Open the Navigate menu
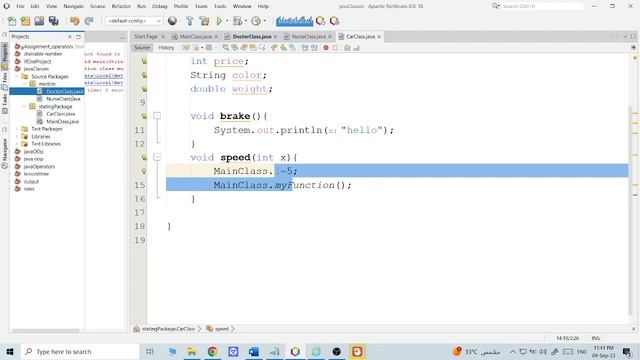 click(73, 6)
